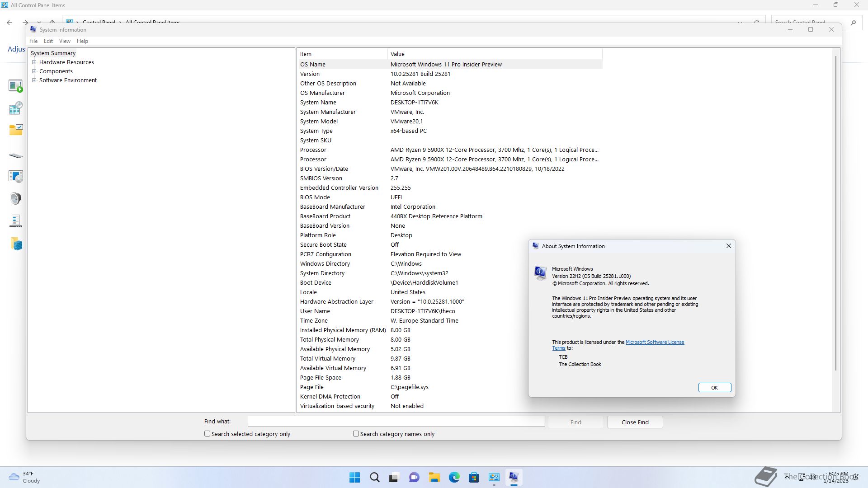Image resolution: width=868 pixels, height=488 pixels.
Task: Launch Microsoft Edge from the taskbar
Action: click(x=454, y=478)
